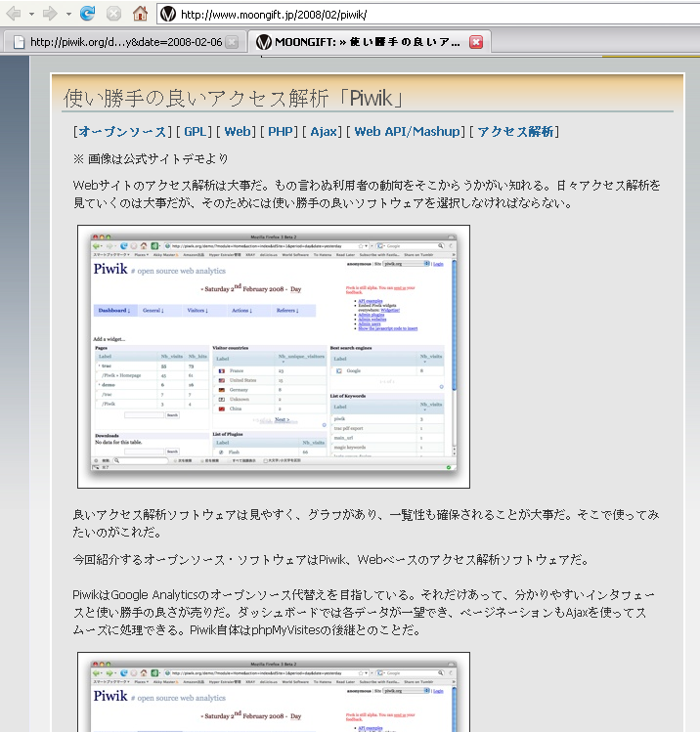Reload the page with the refresh icon
This screenshot has height=732, width=700.
coord(87,13)
